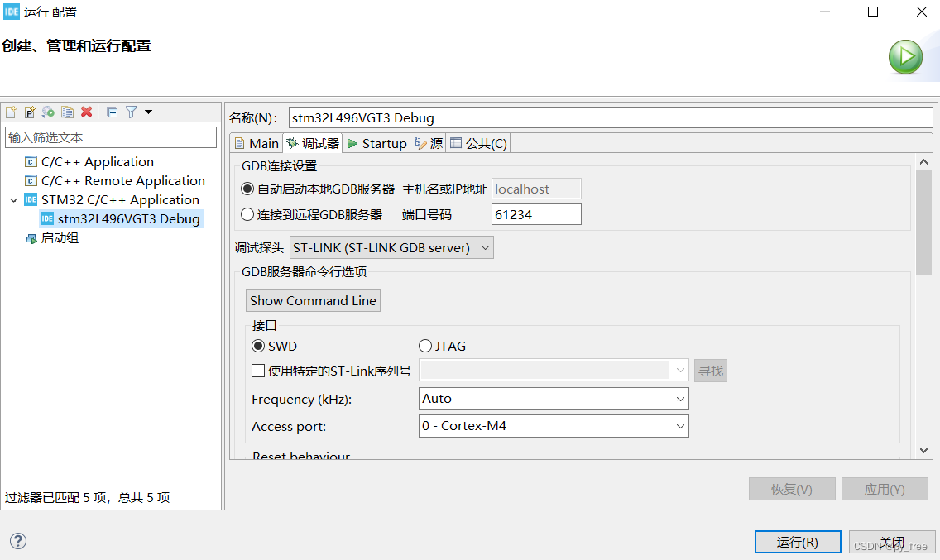Click the 寻找 find button
The width and height of the screenshot is (940, 560).
(x=711, y=371)
